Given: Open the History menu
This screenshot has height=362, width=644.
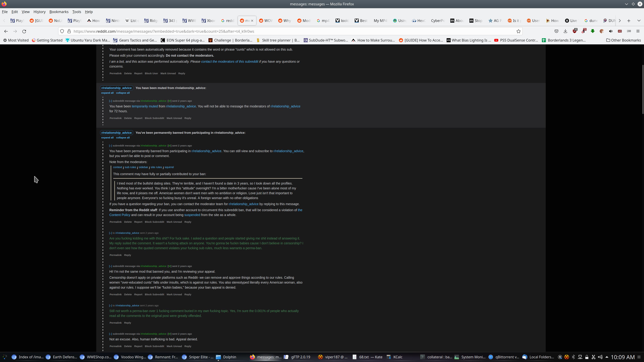Looking at the screenshot, I should pos(39,12).
